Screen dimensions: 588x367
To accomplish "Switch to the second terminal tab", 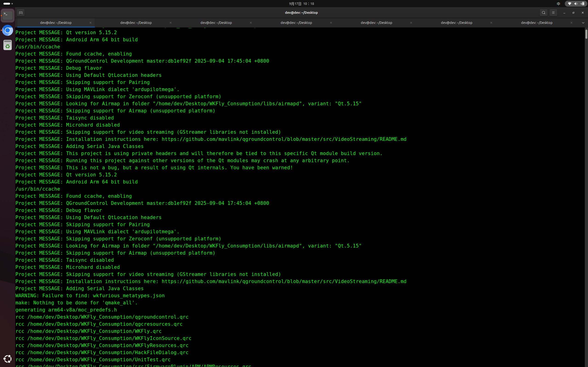I will (x=136, y=22).
